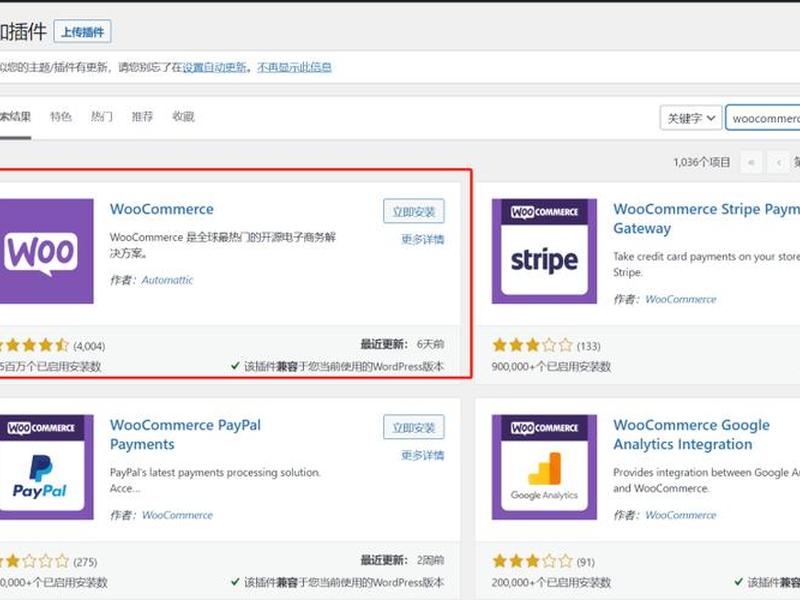Install the WooCommerce plugin with 立即安装
Screen dimensions: 800x600
(x=414, y=211)
